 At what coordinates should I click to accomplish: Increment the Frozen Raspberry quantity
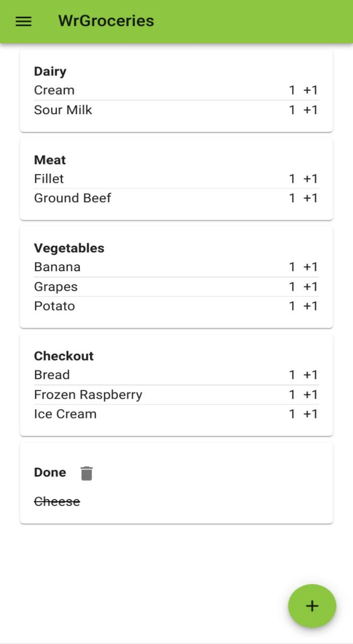(x=310, y=394)
